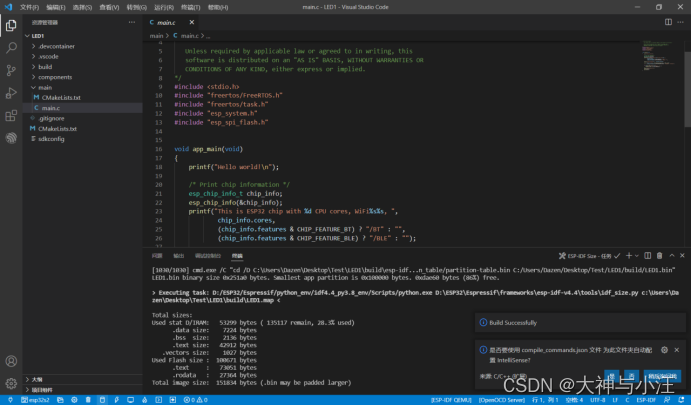
Task: Open notification settings gear in IntelliSense prompt
Action: (664, 350)
